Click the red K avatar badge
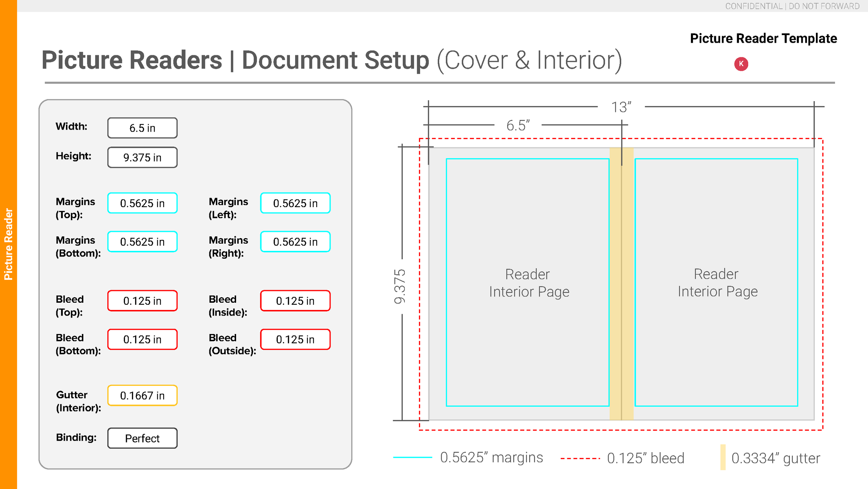 (x=741, y=64)
